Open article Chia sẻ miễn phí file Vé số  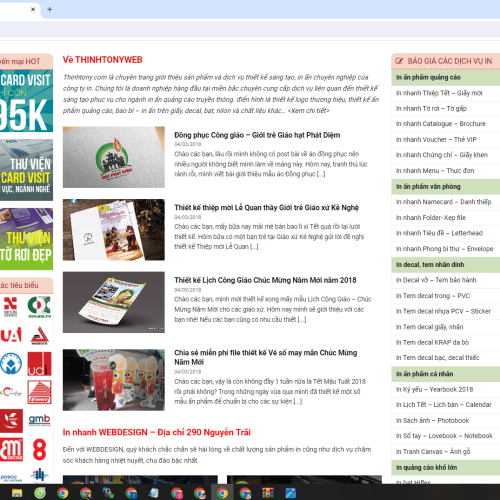[x=266, y=357]
